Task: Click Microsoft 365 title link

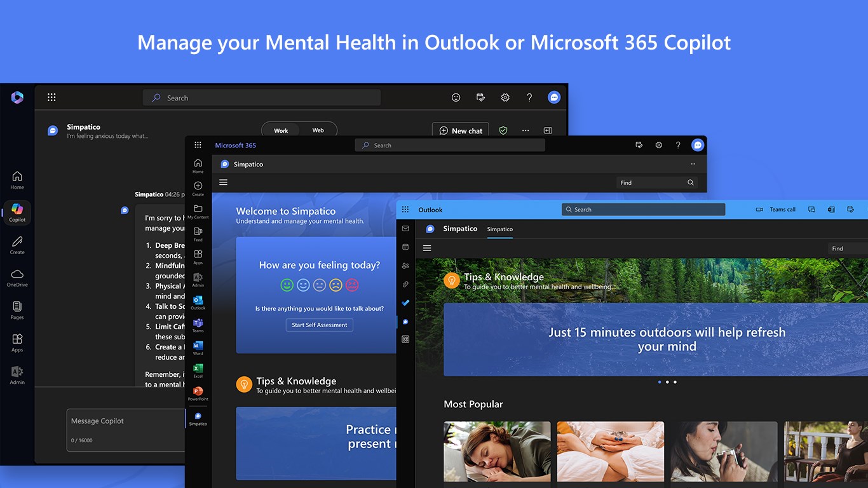Action: click(236, 145)
